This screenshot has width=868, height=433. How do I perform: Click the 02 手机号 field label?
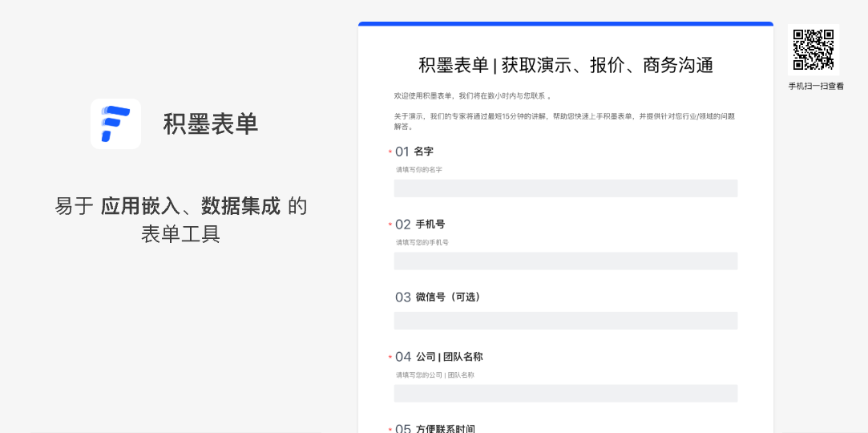tap(420, 225)
